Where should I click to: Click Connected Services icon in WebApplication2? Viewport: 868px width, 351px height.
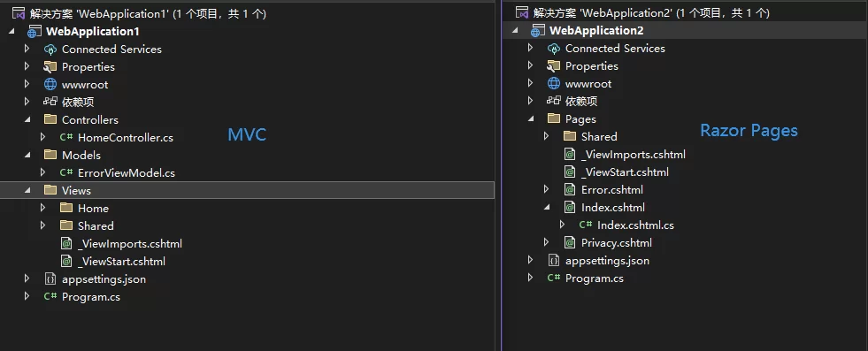point(554,48)
